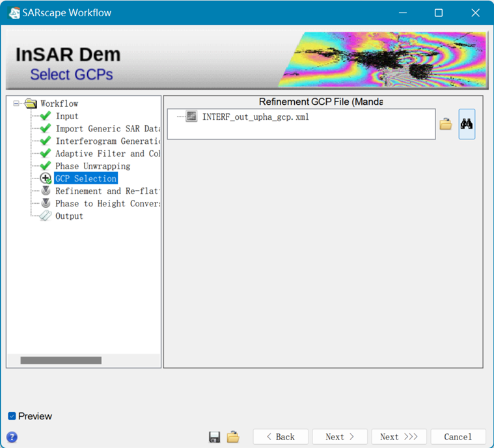
Task: Minimize the SARscape Workflow window
Action: [403, 12]
